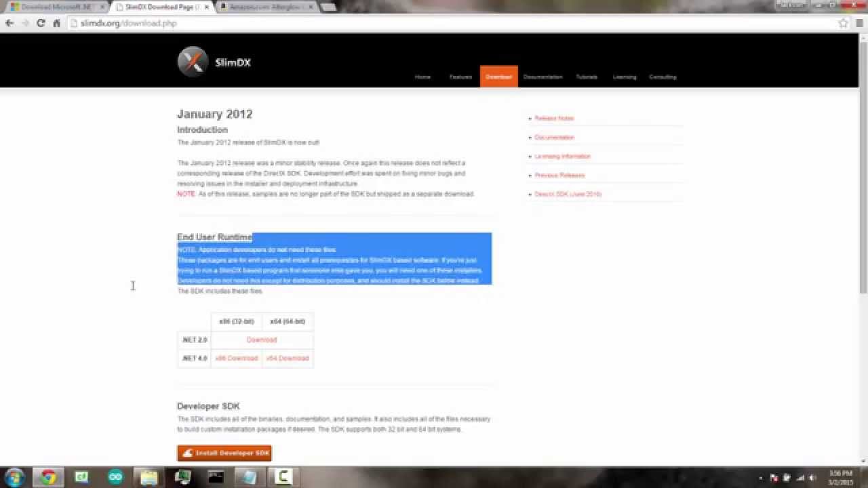868x488 pixels.
Task: Open the Download nav item
Action: click(498, 77)
